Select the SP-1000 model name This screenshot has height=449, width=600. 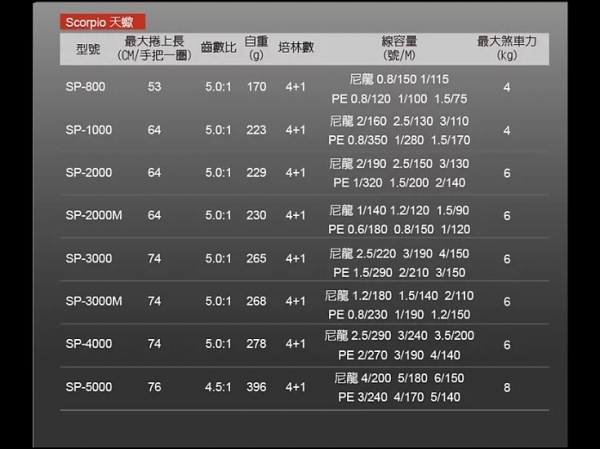(x=86, y=130)
